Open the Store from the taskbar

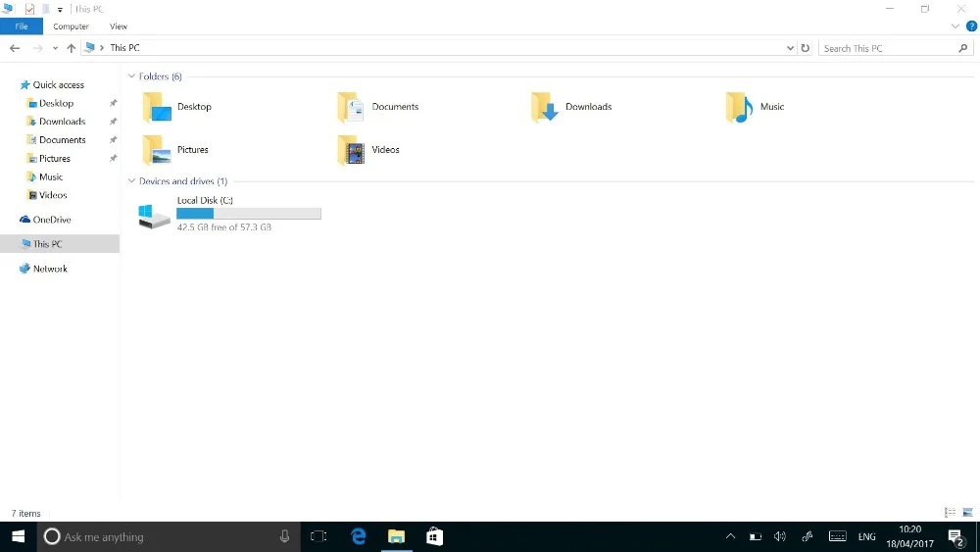tap(434, 536)
